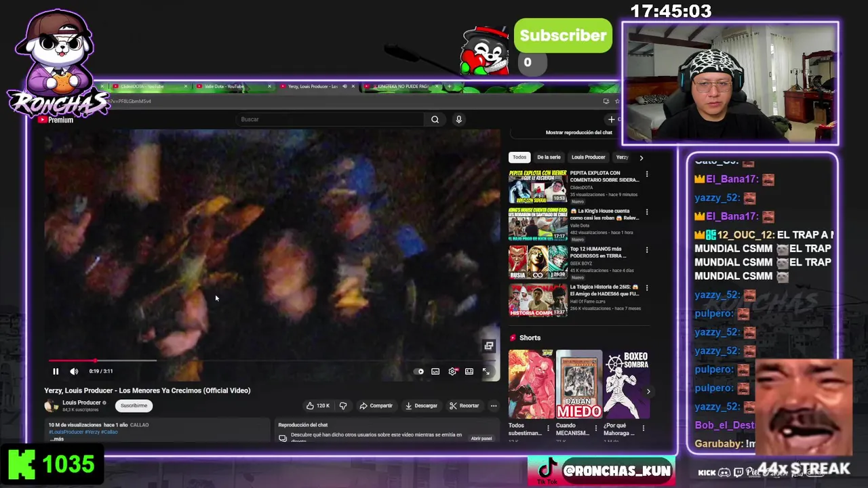Open options menu for King's House video
This screenshot has width=868, height=488.
pyautogui.click(x=646, y=212)
